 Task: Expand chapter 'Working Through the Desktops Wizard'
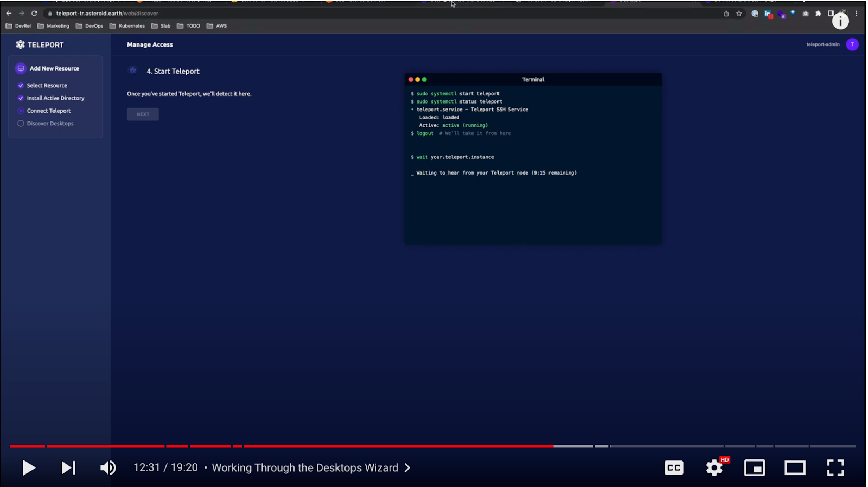pos(311,467)
